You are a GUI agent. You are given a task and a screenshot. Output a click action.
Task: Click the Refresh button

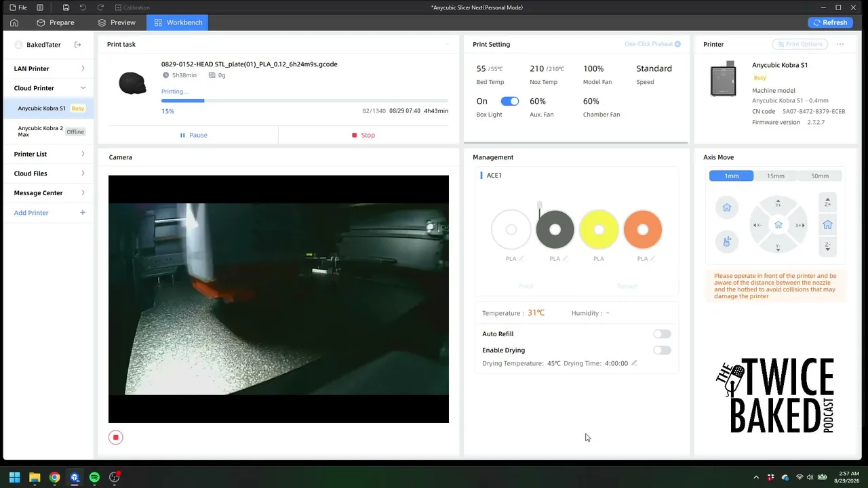point(831,22)
